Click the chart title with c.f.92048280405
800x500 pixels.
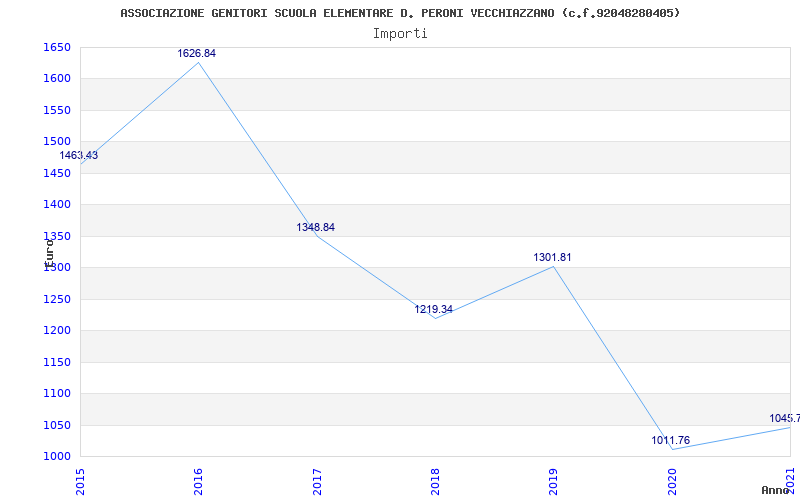point(400,13)
